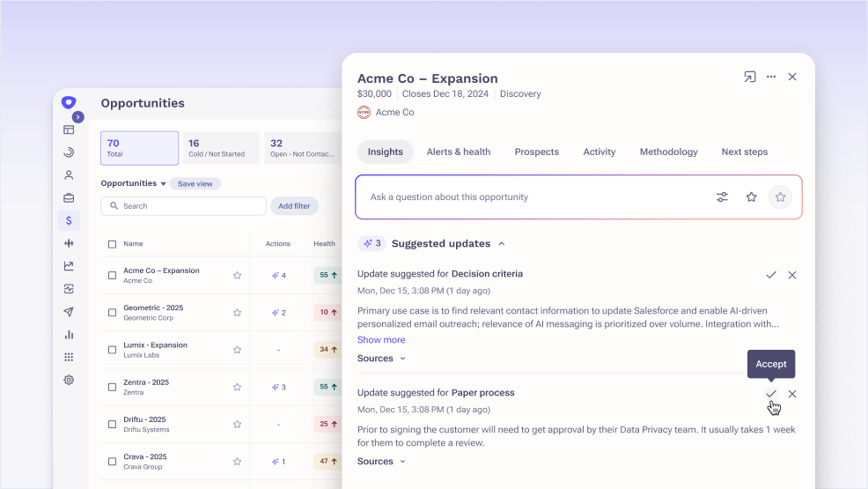The height and width of the screenshot is (489, 868).
Task: Open the question filter settings sliders icon
Action: 722,197
